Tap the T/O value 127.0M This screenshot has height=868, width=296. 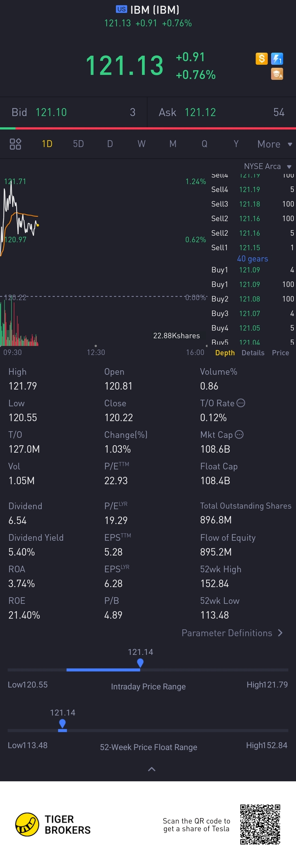[24, 449]
